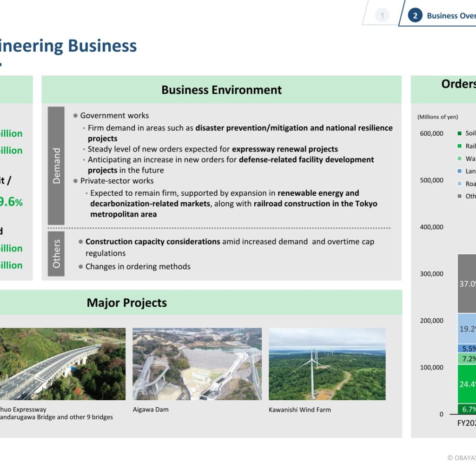Click the 37.0% gray bar segment
The height and width of the screenshot is (476, 476).
pos(467,284)
